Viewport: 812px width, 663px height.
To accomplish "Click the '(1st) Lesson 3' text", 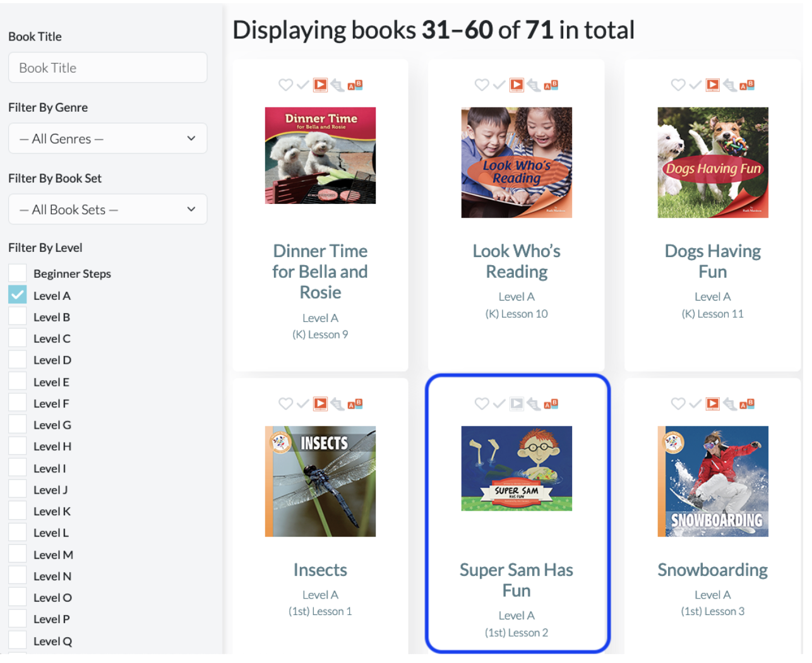I will pos(713,611).
